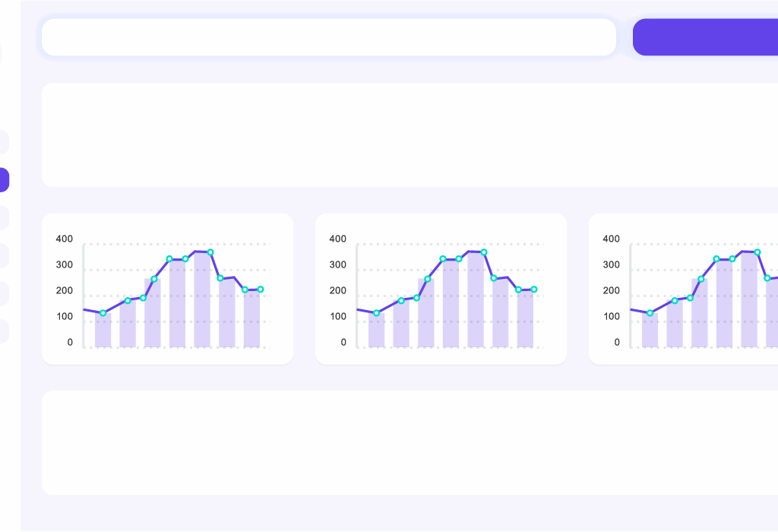Screen dimensions: 778x532
Task: Open the sidebar item directly above the purple one
Action: point(4,142)
